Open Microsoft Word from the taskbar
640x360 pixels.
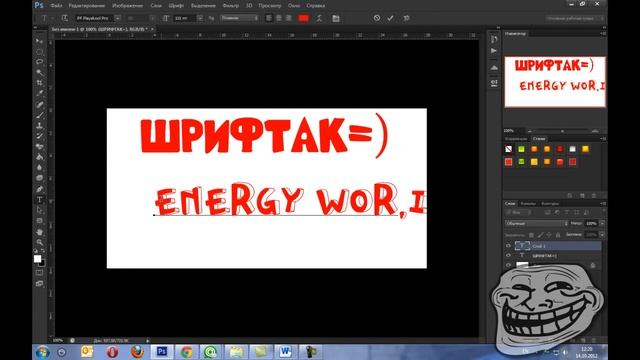285,351
